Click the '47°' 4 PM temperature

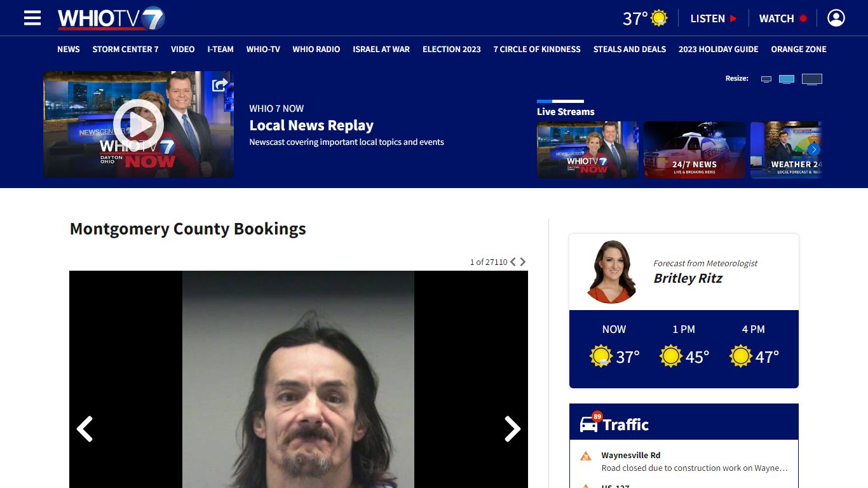coord(767,357)
